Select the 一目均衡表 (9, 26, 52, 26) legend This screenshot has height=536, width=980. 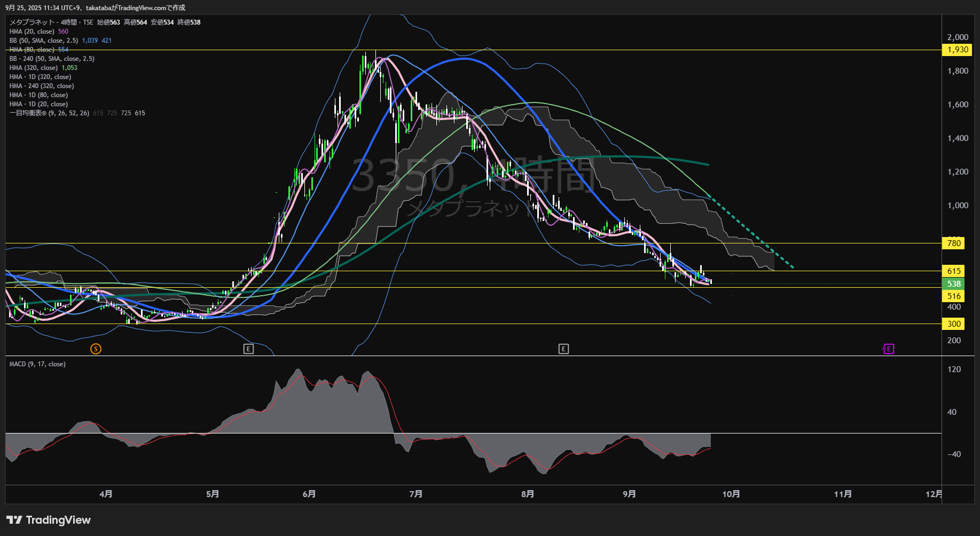(x=77, y=113)
